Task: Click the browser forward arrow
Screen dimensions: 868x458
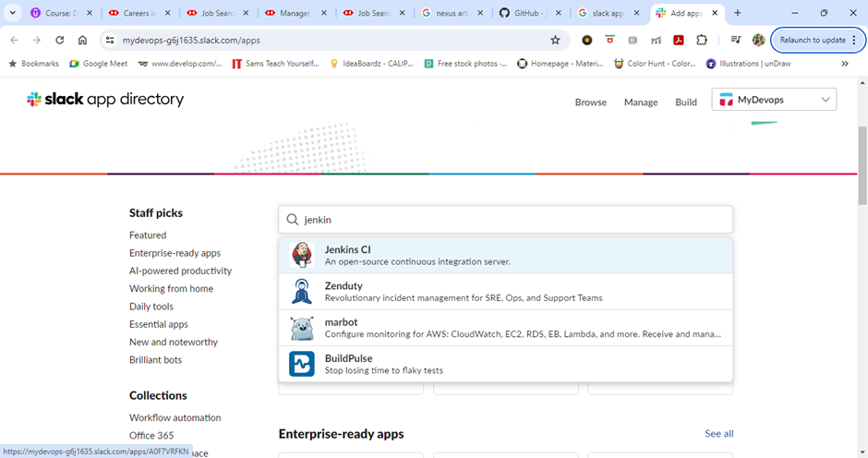Action: [x=37, y=40]
